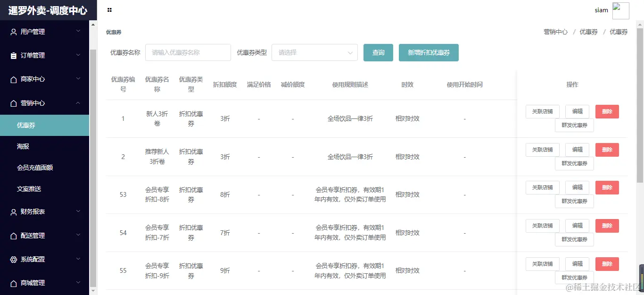Click 关联店铺 for 推荐新人3折卷
Image resolution: width=644 pixels, height=295 pixels.
pyautogui.click(x=542, y=150)
